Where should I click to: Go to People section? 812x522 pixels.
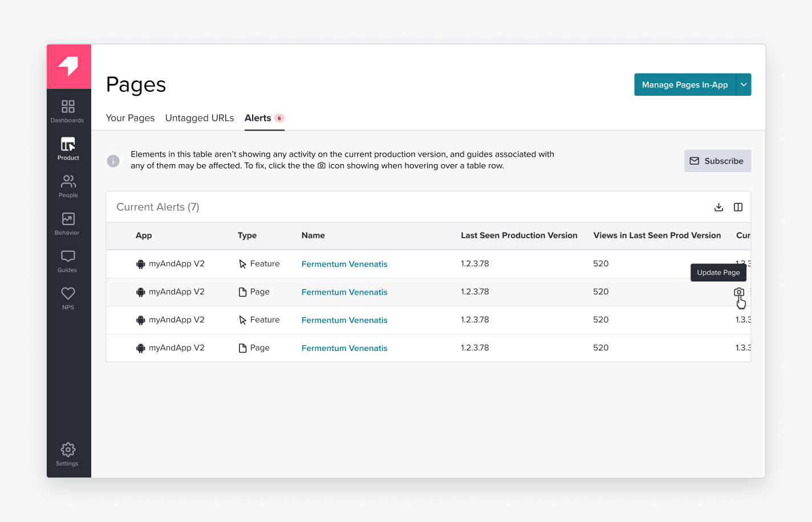pyautogui.click(x=68, y=186)
